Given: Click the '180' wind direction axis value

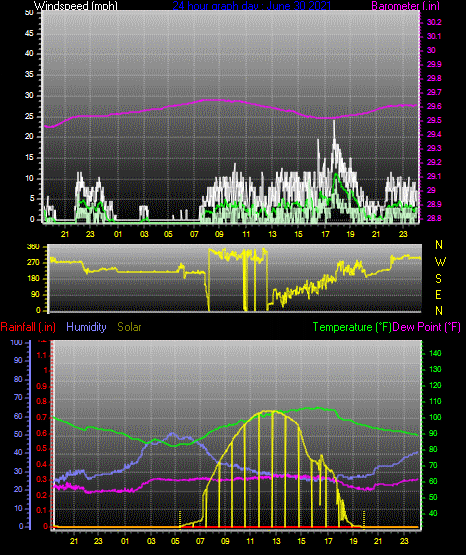Looking at the screenshot, I should 33,279.
